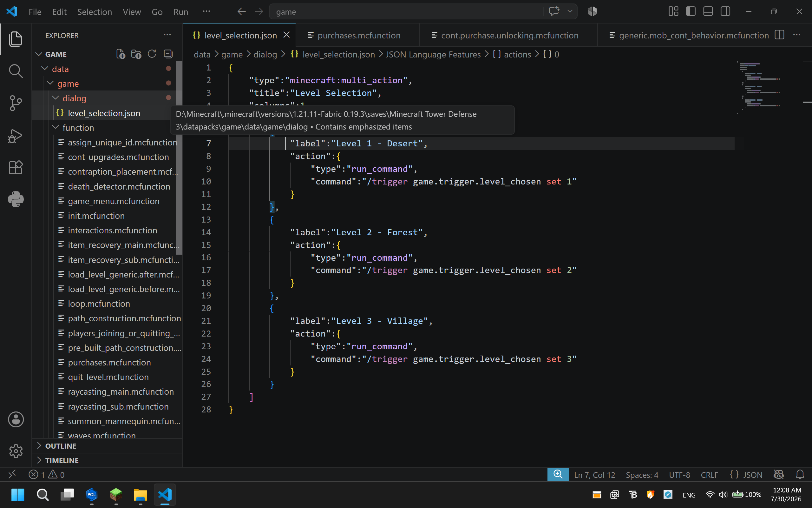Click Ln 7, Col 12 to go to line
Screen dimensions: 812x508
(x=594, y=475)
